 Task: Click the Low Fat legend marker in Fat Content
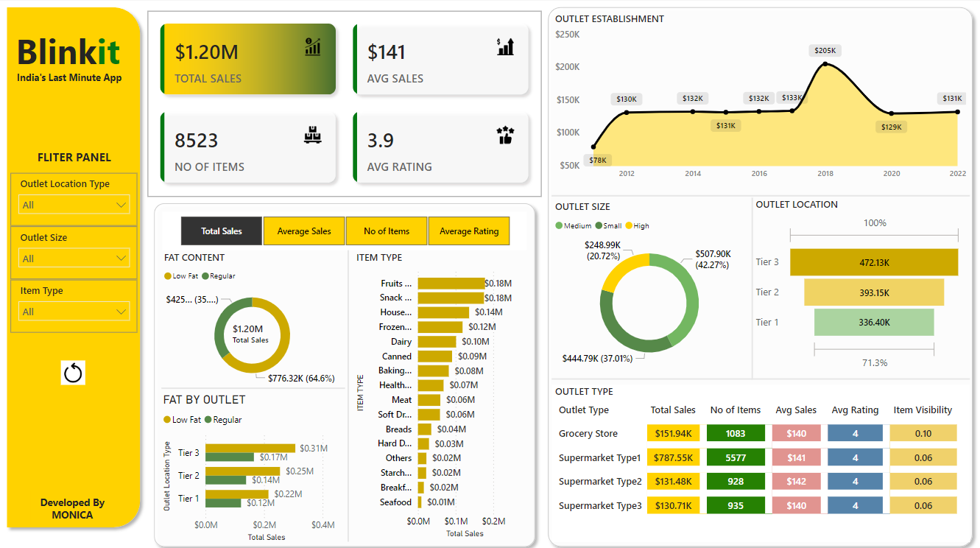pyautogui.click(x=167, y=276)
